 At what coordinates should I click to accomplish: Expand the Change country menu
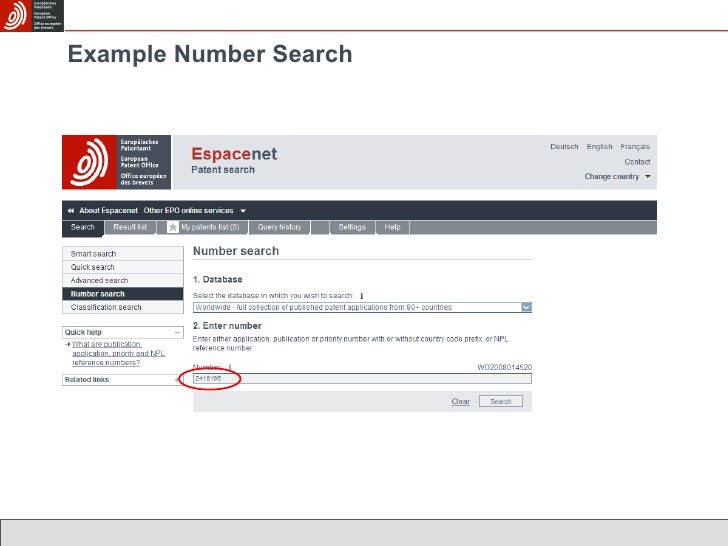click(617, 176)
